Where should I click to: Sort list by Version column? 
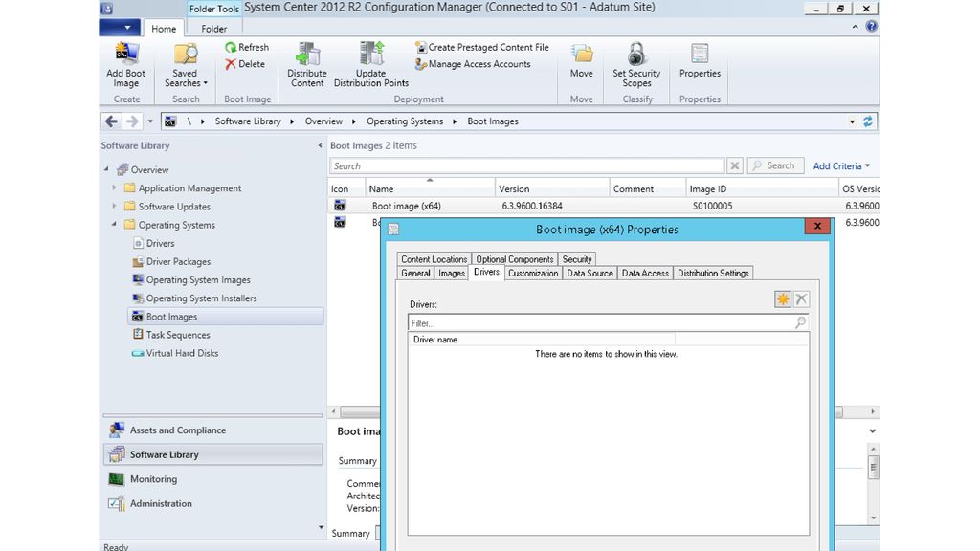tap(552, 188)
